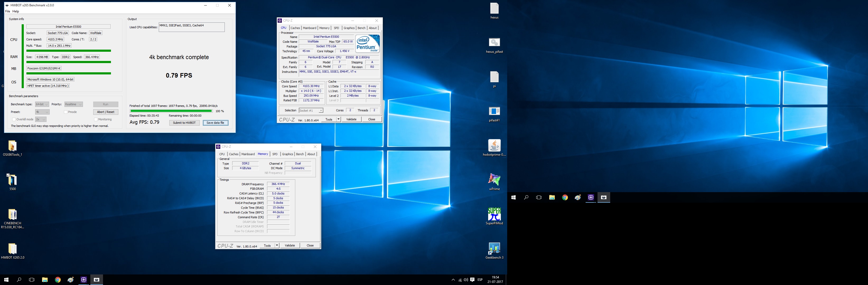Open File Explorer on second monitor taskbar
Viewport: 868px width, 285px height.
coord(552,197)
